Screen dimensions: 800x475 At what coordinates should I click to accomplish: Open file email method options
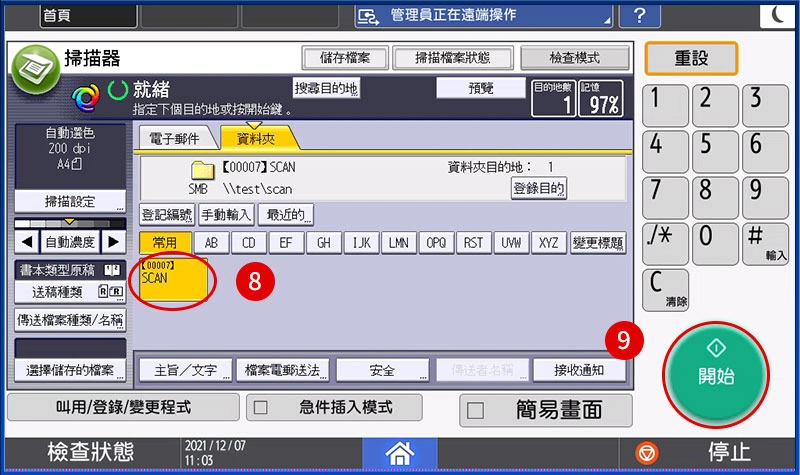click(283, 370)
